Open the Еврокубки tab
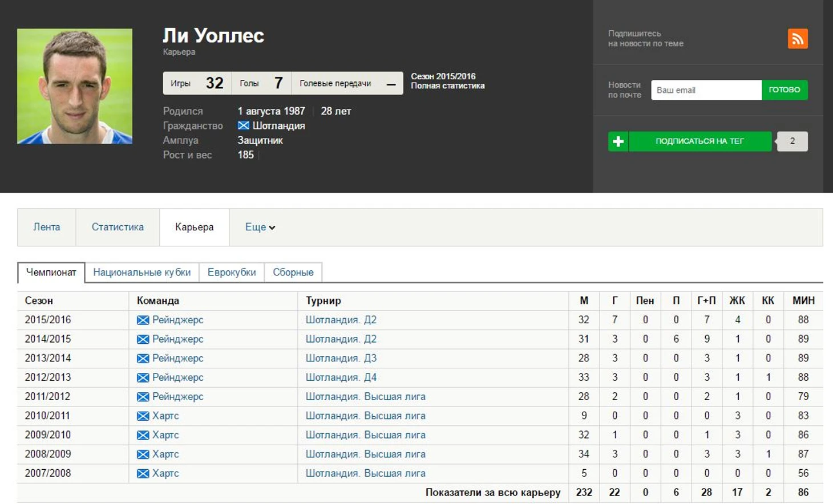833x504 pixels. [232, 273]
